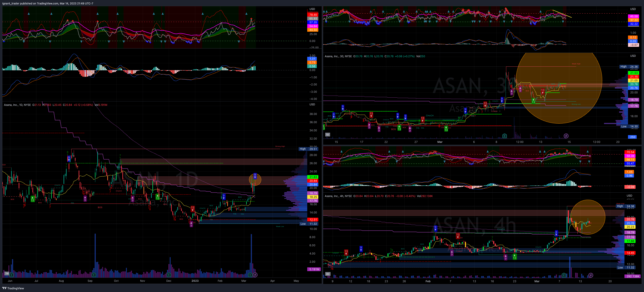Screen dimensions: 644x292
Task: Click the yellow 21.05 price label
Action: click(x=634, y=80)
